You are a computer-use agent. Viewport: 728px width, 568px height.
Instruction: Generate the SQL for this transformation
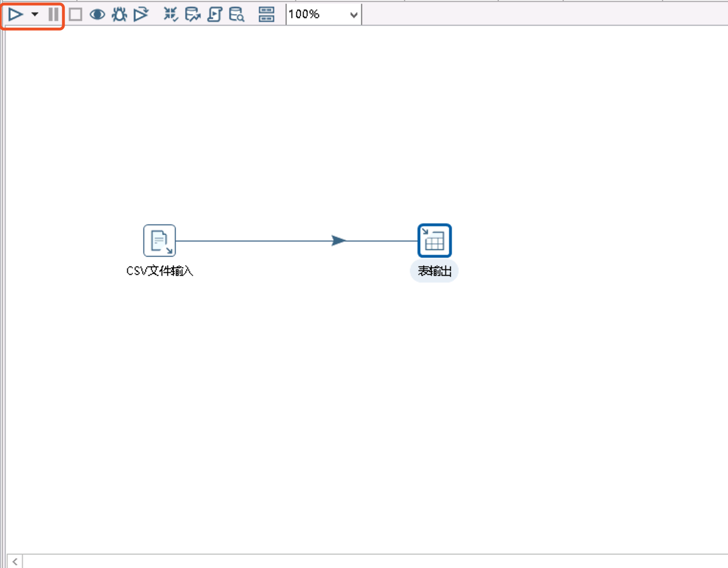coord(214,14)
